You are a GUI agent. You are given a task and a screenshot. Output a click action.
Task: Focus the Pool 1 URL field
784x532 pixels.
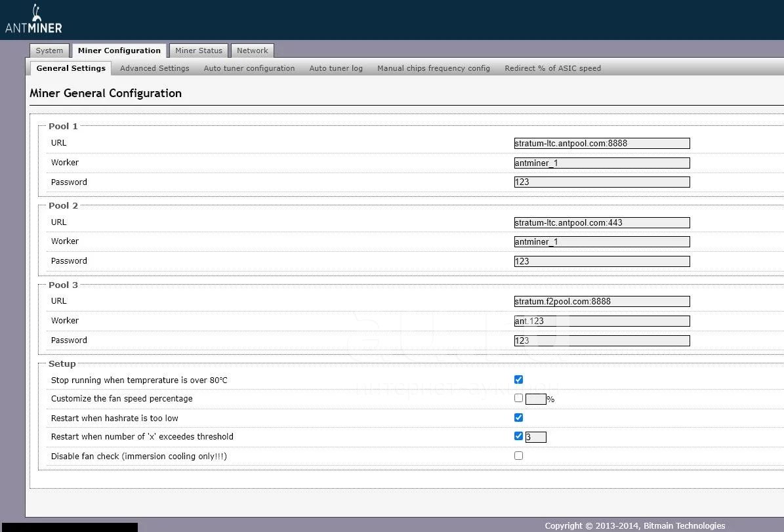pyautogui.click(x=602, y=144)
